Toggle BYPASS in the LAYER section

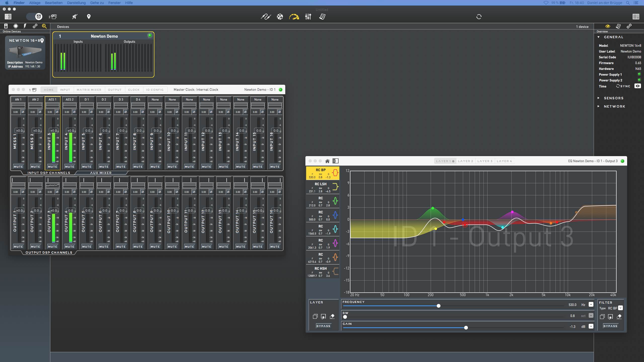[323, 326]
